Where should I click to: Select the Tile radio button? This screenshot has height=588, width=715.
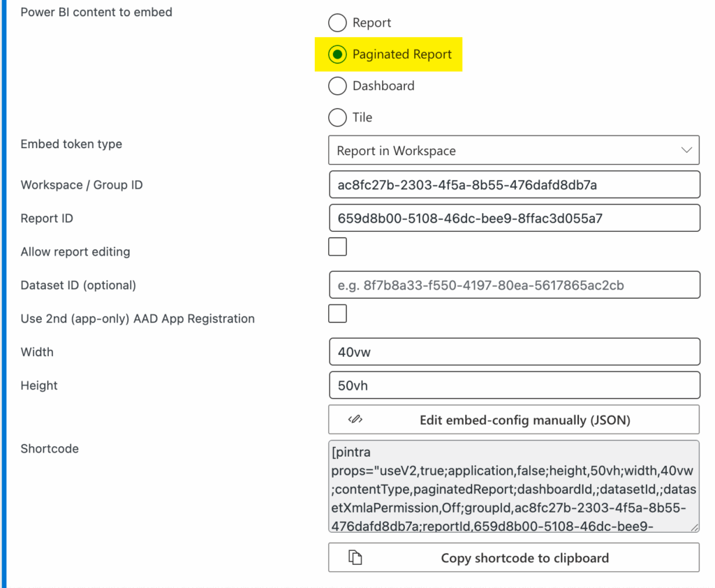(x=338, y=117)
